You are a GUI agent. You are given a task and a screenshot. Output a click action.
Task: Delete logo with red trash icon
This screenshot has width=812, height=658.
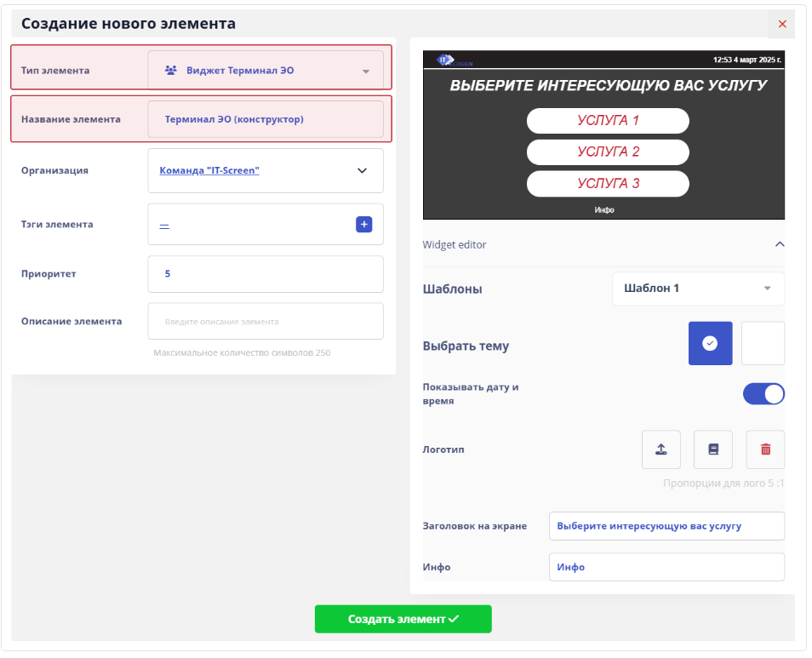pyautogui.click(x=765, y=449)
